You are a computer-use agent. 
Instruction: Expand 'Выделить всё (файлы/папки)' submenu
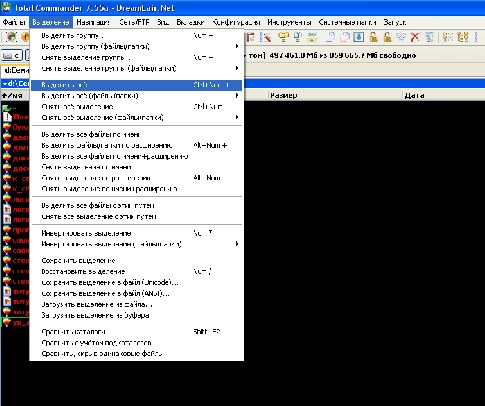point(137,96)
